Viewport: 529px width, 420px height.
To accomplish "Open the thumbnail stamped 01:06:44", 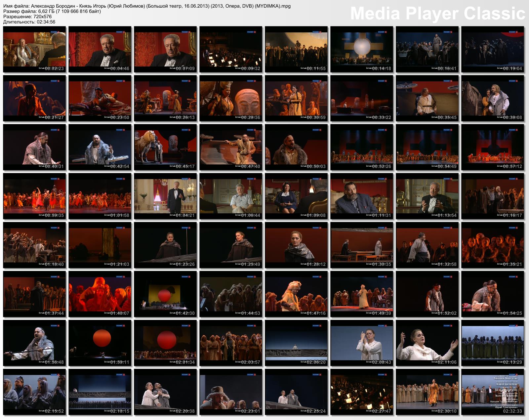I will [231, 196].
